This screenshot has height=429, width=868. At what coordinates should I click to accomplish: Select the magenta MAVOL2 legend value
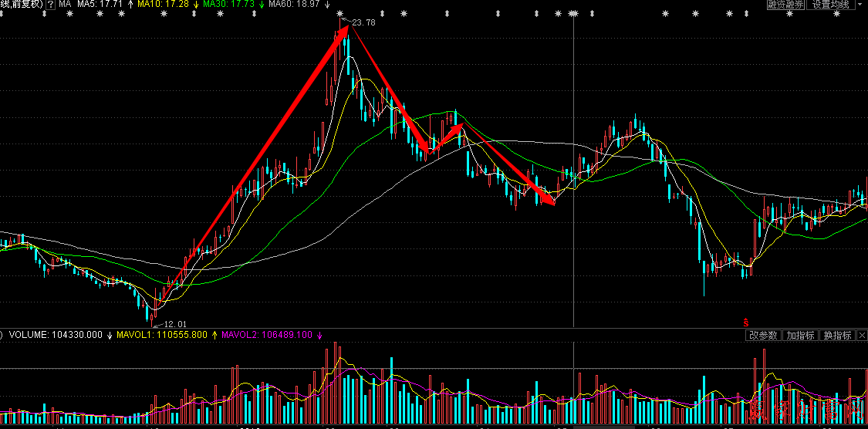pyautogui.click(x=266, y=336)
